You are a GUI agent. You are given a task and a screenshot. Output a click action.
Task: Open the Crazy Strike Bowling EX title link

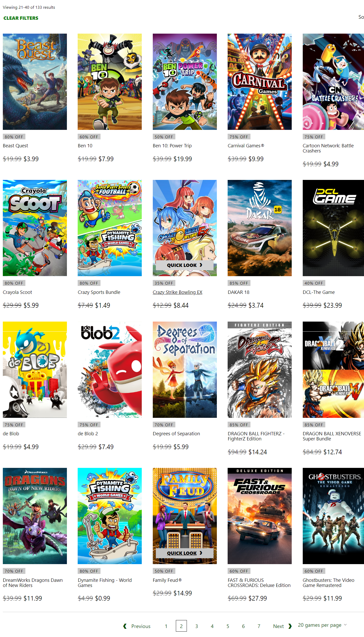click(x=177, y=292)
